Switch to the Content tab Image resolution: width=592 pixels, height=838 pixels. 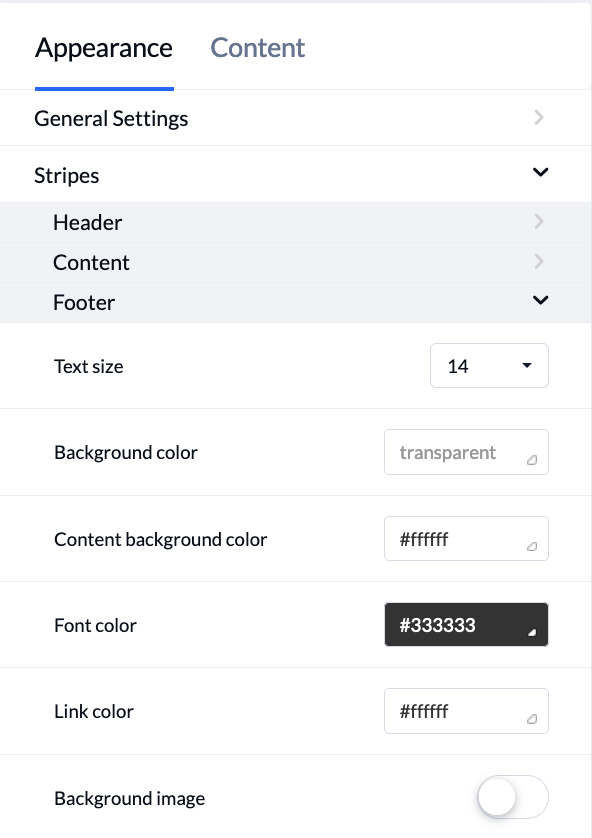tap(257, 47)
